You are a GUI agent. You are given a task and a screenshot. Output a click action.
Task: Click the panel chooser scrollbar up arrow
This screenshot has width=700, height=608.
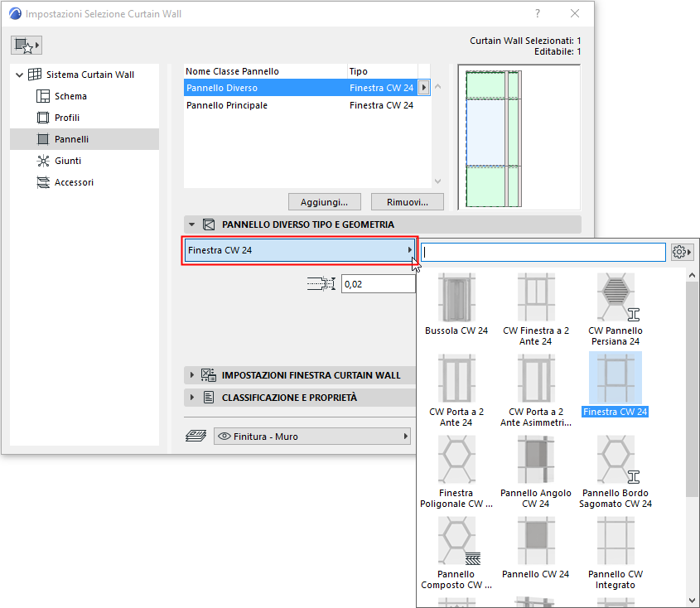point(692,276)
